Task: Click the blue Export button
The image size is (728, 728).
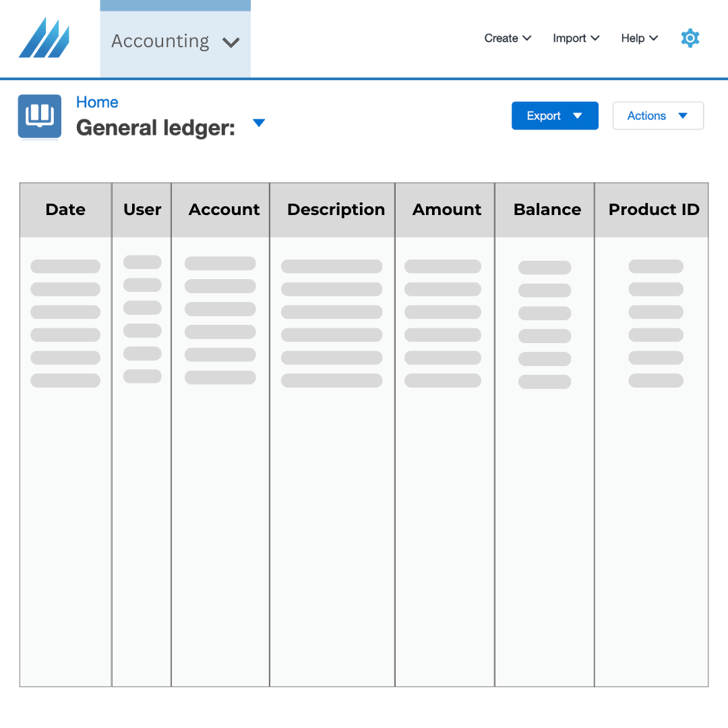Action: [555, 116]
